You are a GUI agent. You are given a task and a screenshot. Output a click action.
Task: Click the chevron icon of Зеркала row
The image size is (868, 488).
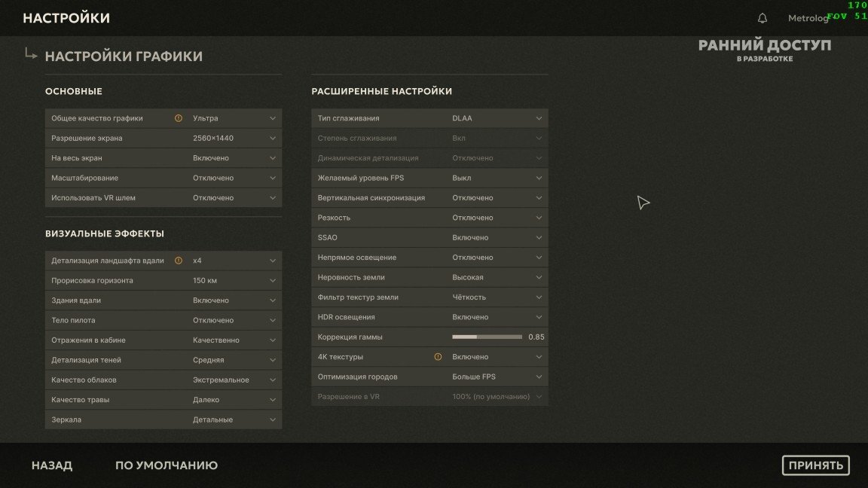click(272, 420)
